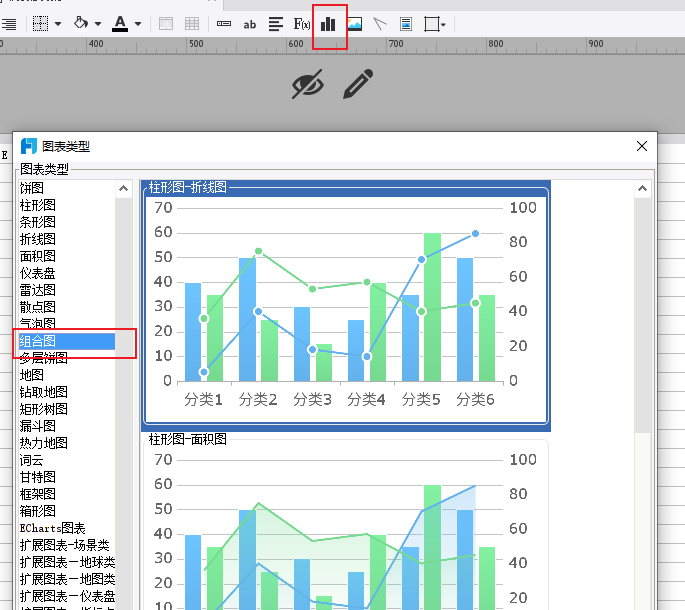Select the highlighted 组合图 entry

point(66,341)
